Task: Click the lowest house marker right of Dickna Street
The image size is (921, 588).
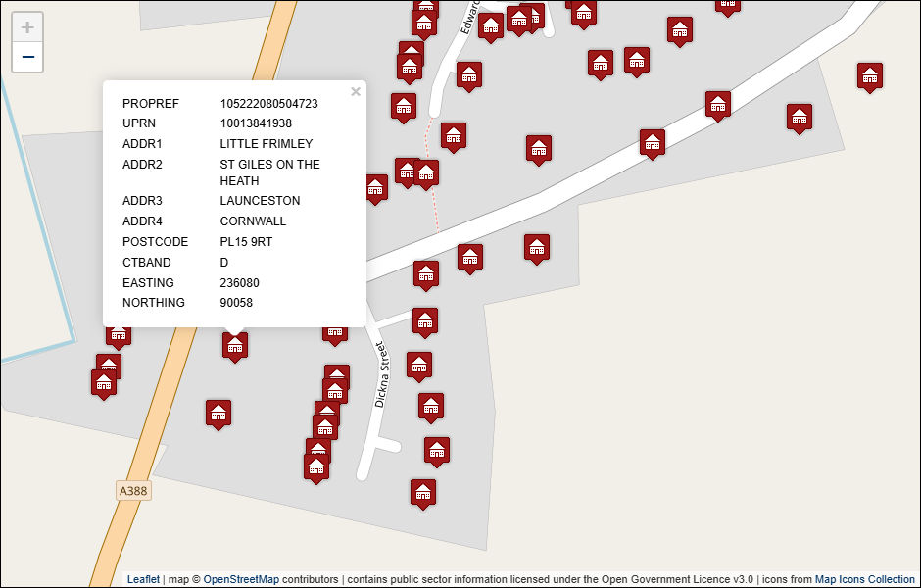Action: pyautogui.click(x=423, y=493)
